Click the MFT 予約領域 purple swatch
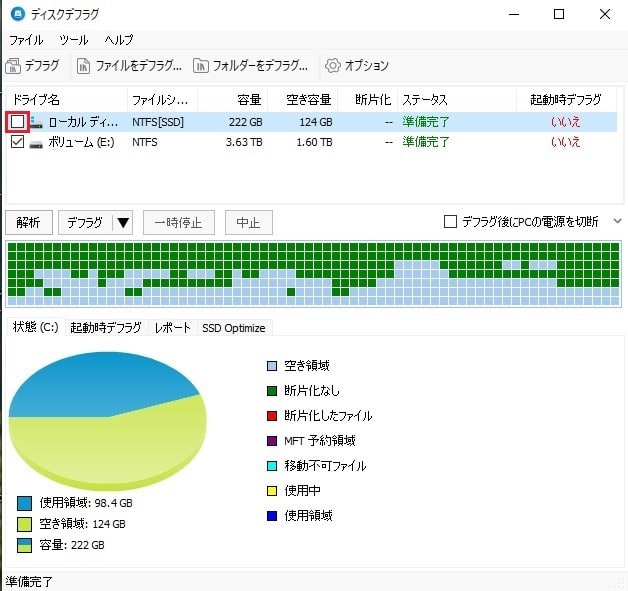 point(272,441)
